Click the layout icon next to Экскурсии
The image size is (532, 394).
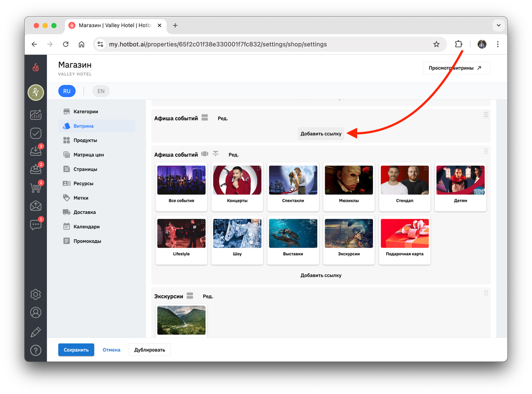(190, 296)
